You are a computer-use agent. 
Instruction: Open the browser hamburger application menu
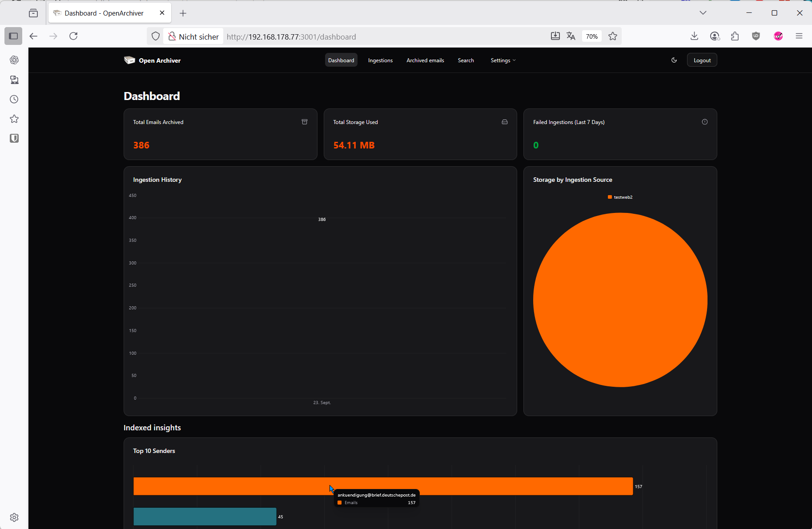coord(799,36)
